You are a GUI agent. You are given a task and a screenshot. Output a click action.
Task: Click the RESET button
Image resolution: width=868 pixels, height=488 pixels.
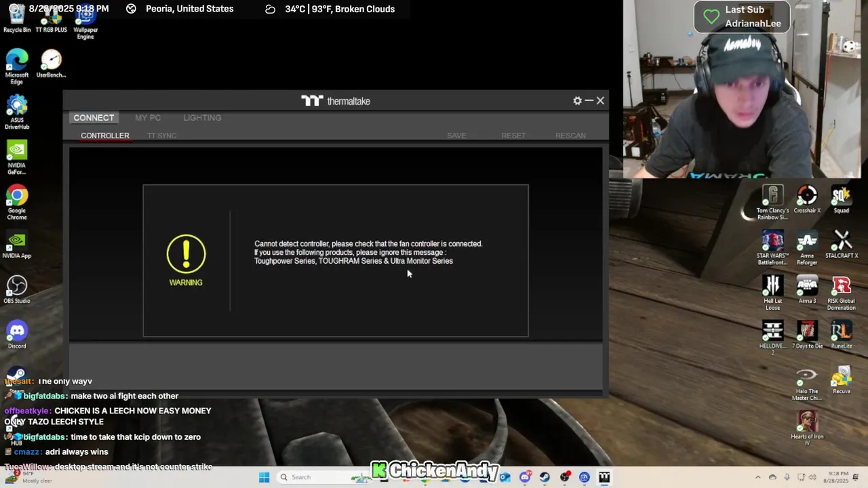tap(513, 136)
